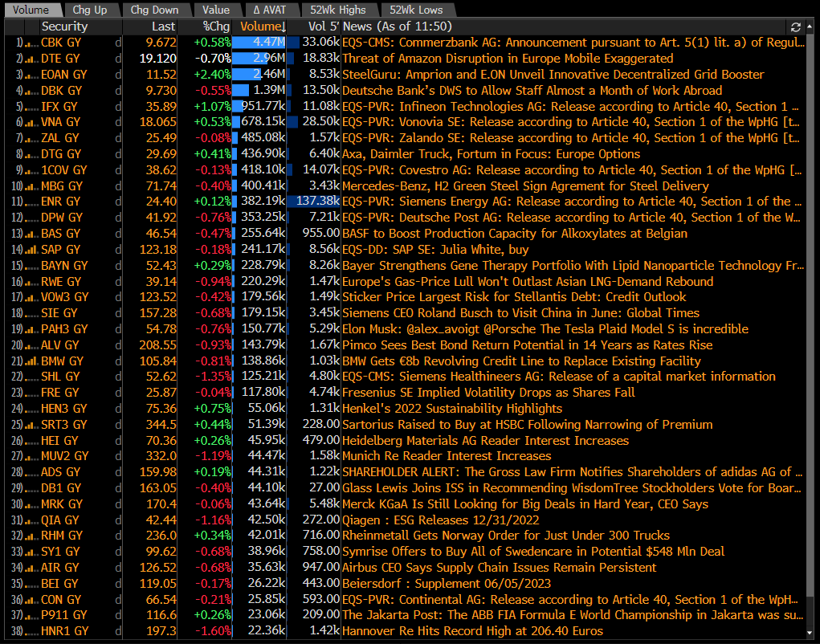
Task: Click the +2.40% change for EOAN
Action: [x=213, y=74]
